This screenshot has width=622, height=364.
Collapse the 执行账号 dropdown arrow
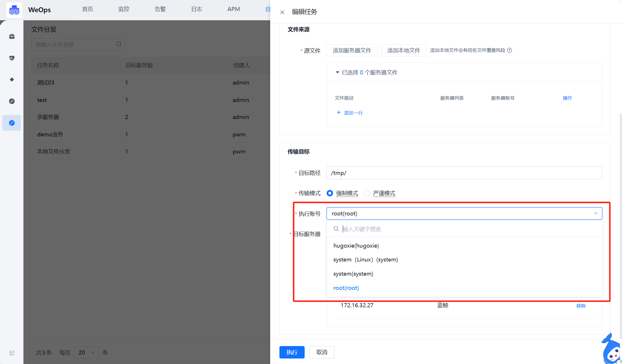596,213
